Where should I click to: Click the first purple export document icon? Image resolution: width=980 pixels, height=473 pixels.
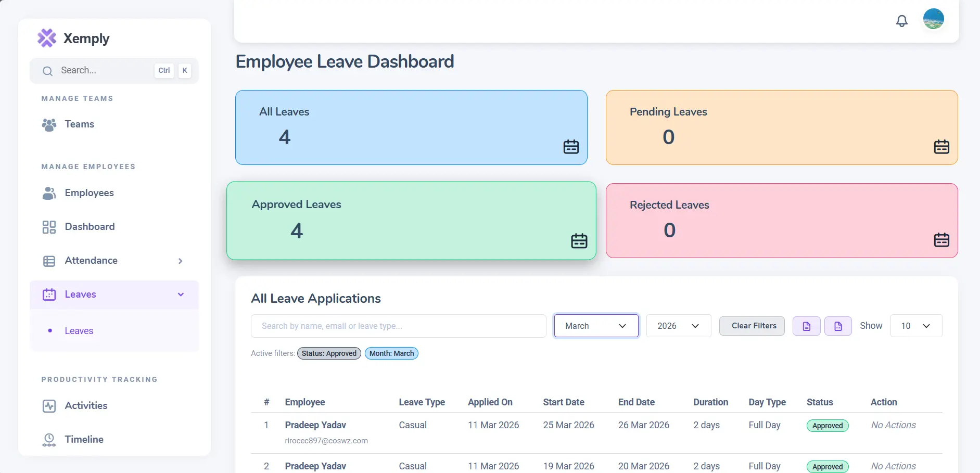(807, 326)
